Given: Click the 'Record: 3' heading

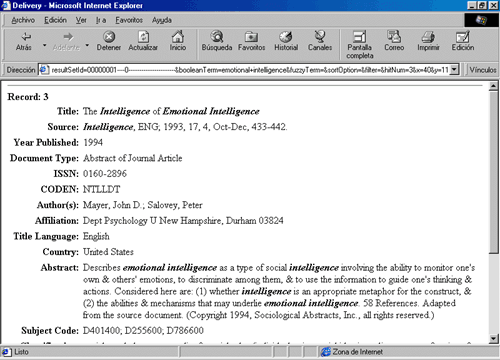Looking at the screenshot, I should (28, 97).
